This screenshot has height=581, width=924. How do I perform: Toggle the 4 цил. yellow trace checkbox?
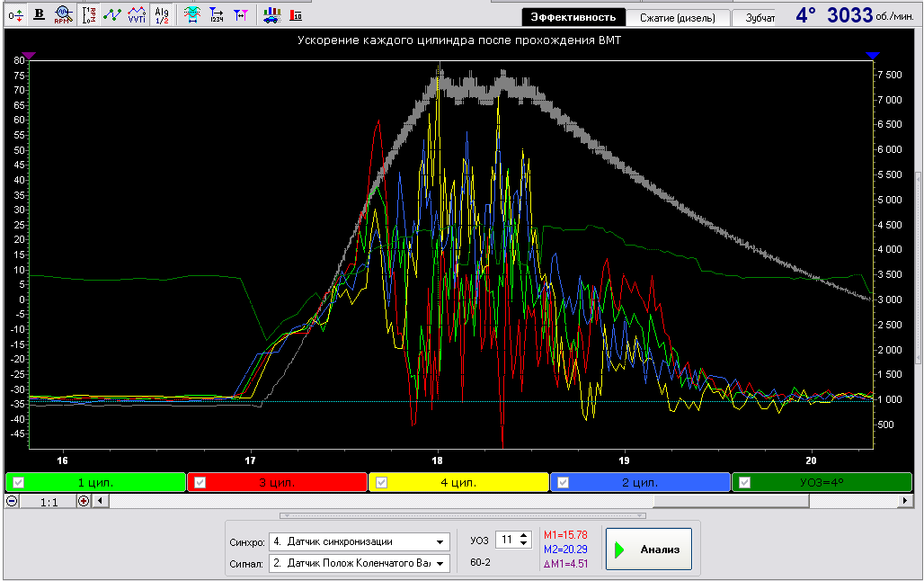[x=381, y=482]
